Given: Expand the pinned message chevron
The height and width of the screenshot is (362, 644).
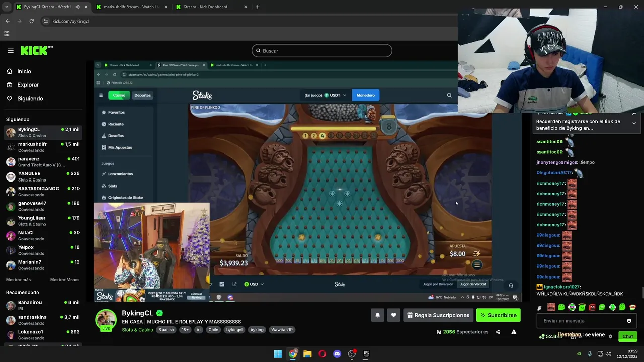Looking at the screenshot, I should (634, 123).
